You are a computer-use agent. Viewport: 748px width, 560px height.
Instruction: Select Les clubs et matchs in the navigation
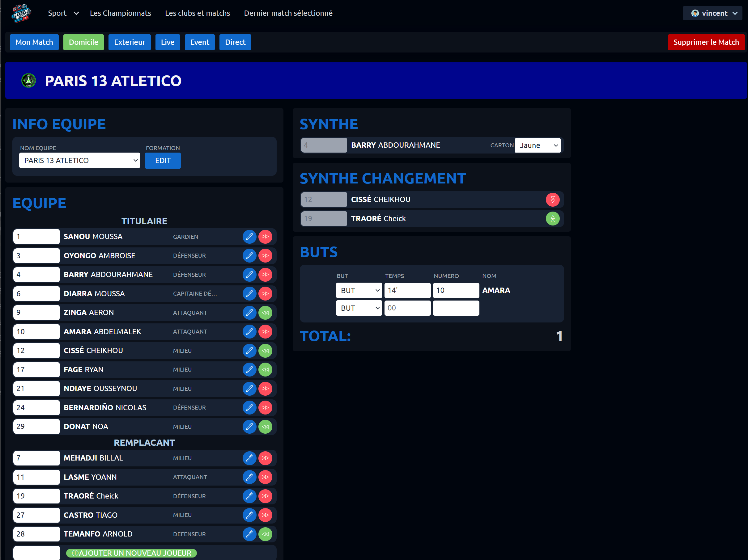click(x=198, y=13)
